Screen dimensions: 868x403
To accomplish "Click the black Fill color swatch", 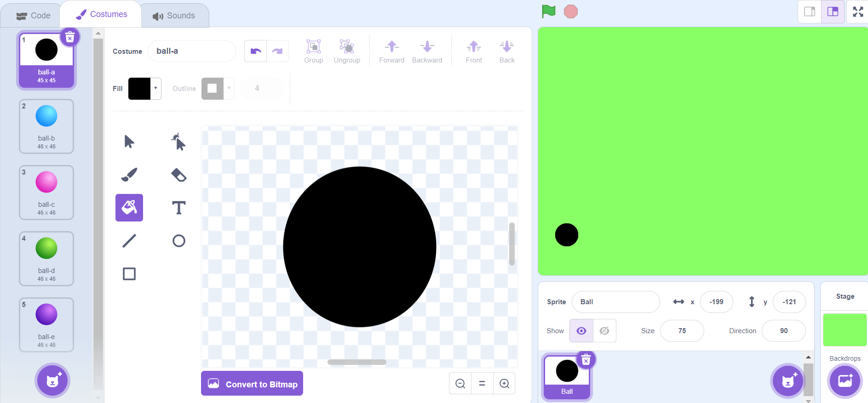I will (x=139, y=88).
